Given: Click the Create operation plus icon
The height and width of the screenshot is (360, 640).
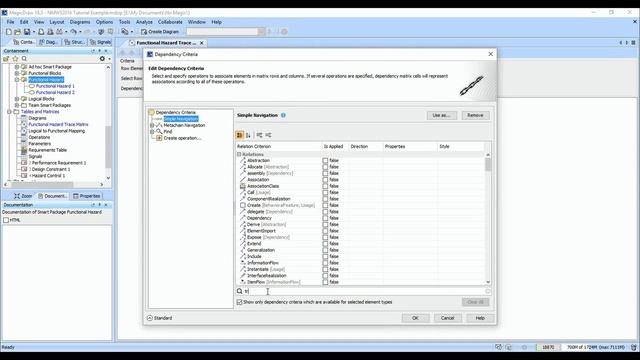Looking at the screenshot, I should pos(159,138).
